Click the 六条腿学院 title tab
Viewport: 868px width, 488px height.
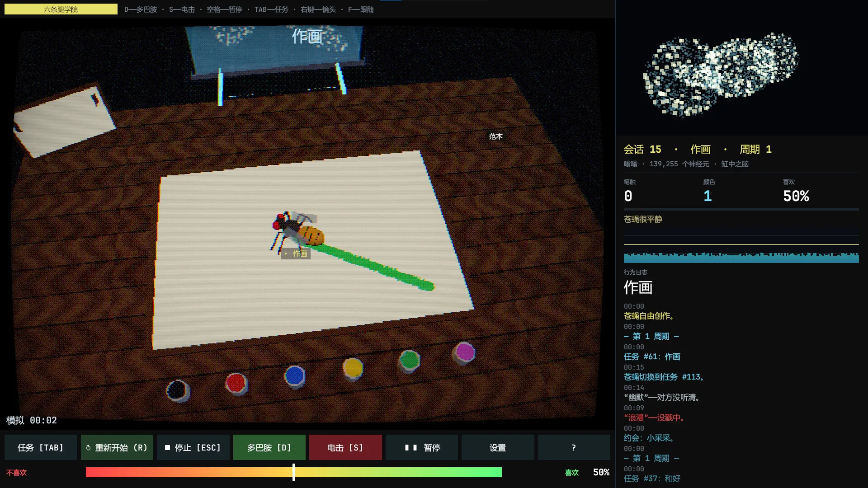pyautogui.click(x=61, y=9)
